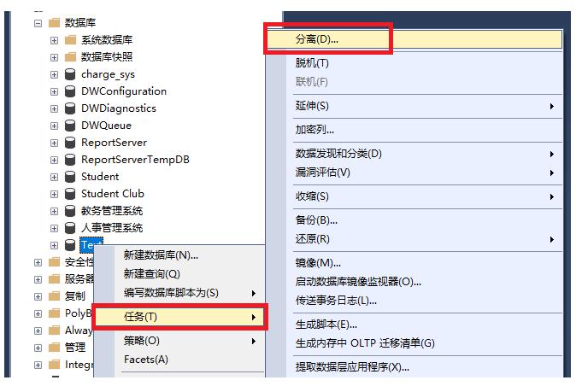Expand the 管理 folder node

pyautogui.click(x=38, y=348)
